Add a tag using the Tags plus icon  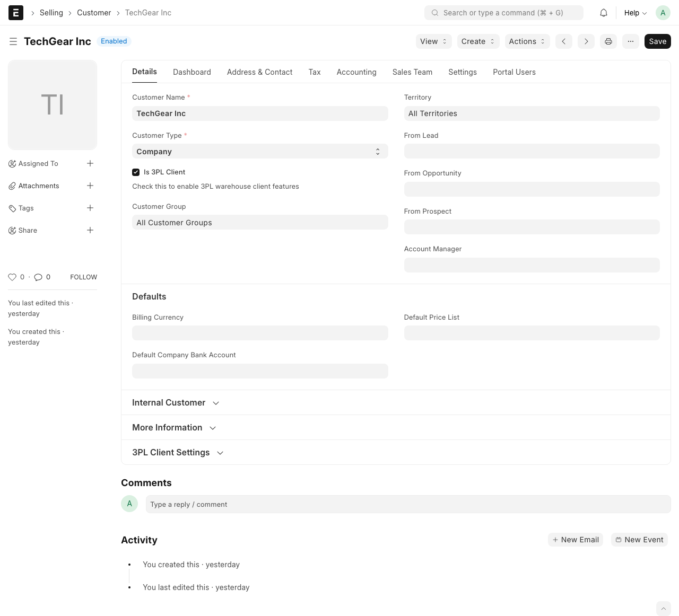(x=90, y=208)
